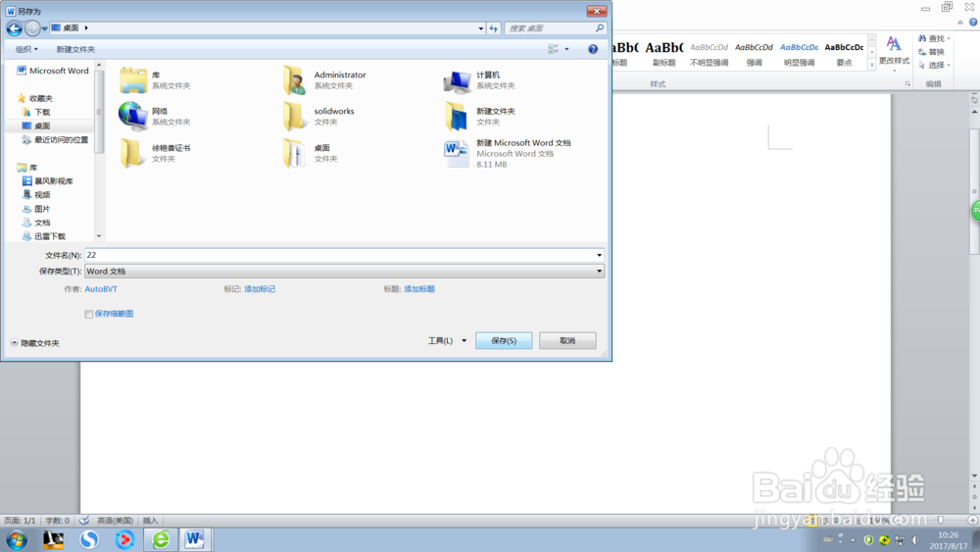
Task: Toggle 插入 insert mode in status bar
Action: tap(150, 520)
